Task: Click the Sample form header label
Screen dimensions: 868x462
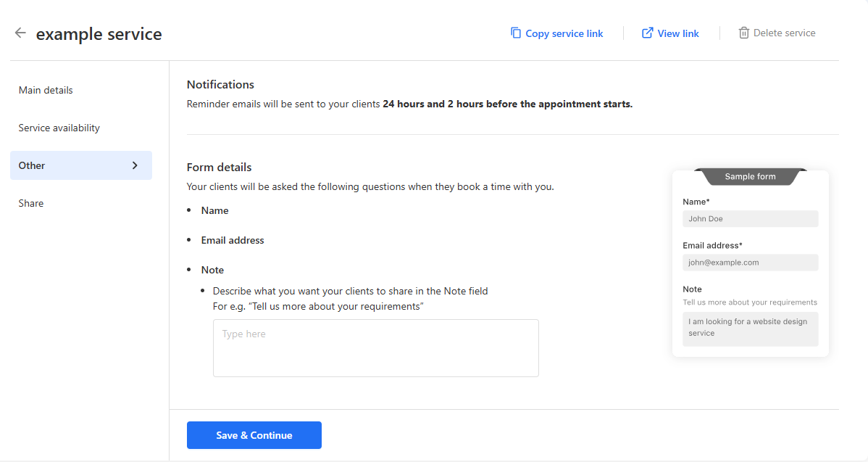Action: tap(750, 176)
